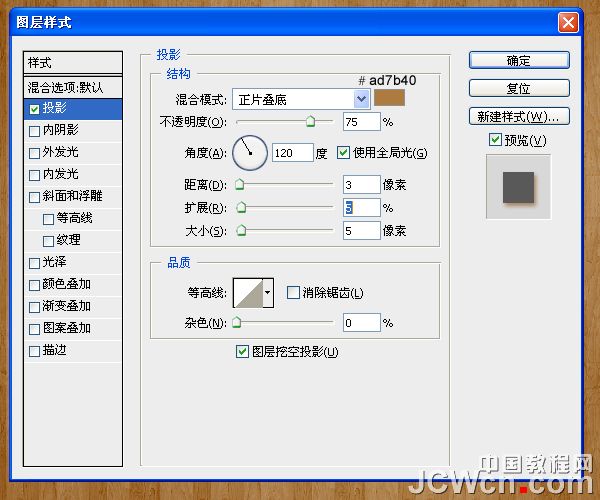Open the 混合模式 dropdown showing 正片叠底
Image resolution: width=600 pixels, height=500 pixels.
pos(301,99)
